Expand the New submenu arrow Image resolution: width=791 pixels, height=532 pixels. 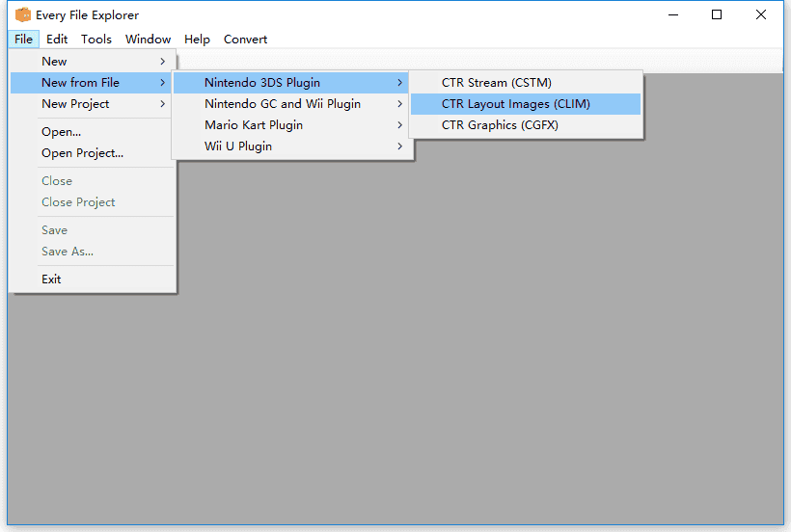(162, 62)
